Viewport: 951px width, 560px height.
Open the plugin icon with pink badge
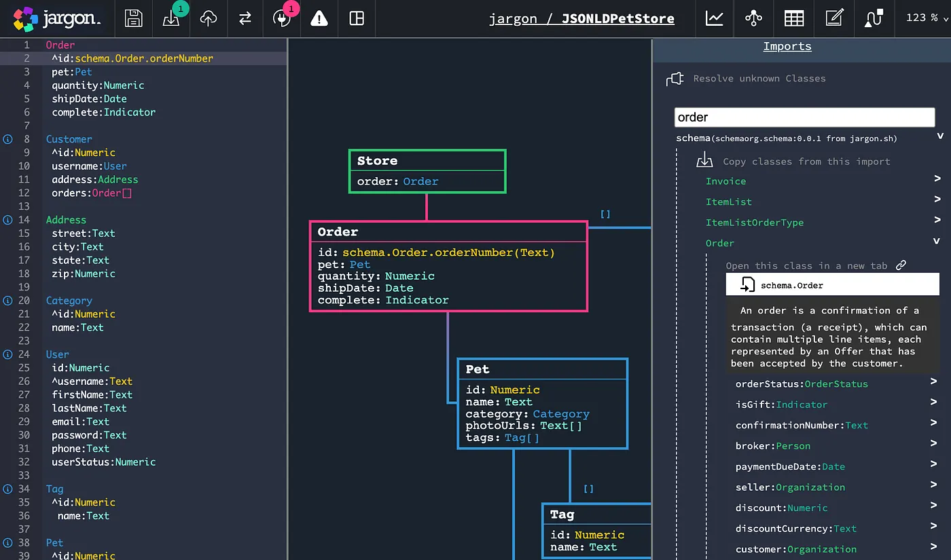pos(283,18)
